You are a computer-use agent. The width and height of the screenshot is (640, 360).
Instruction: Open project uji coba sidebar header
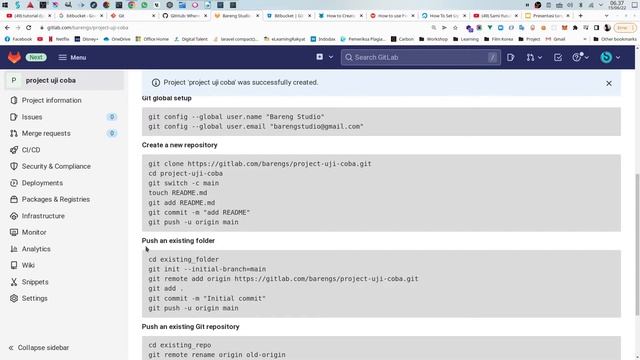point(64,80)
